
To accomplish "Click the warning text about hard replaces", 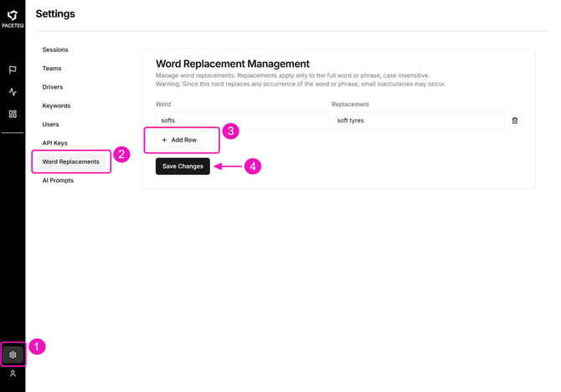I will pyautogui.click(x=301, y=84).
